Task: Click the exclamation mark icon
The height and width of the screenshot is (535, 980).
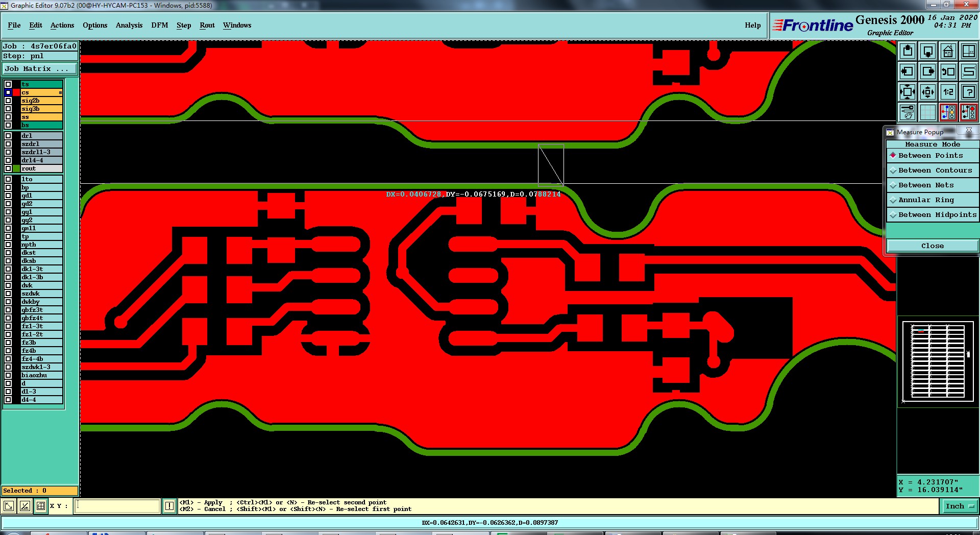Action: pos(169,506)
